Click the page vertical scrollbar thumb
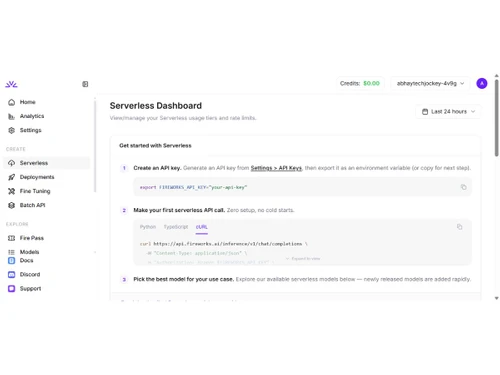 [496, 117]
